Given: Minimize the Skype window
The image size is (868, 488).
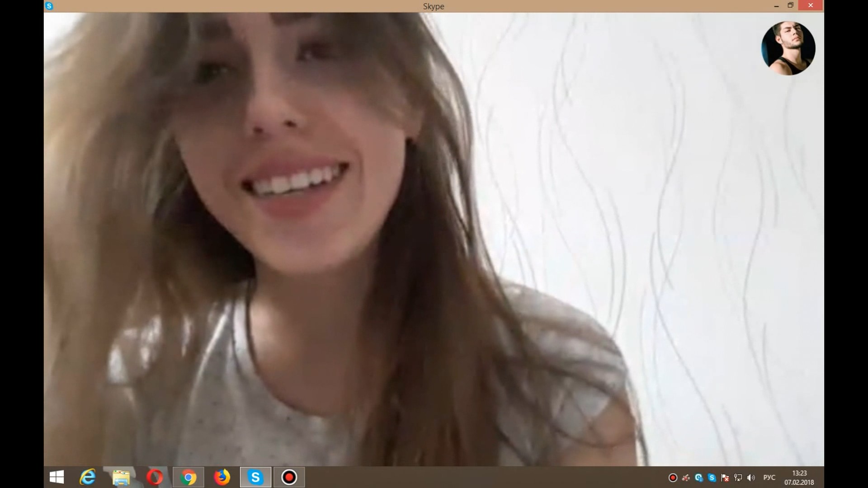Looking at the screenshot, I should [777, 5].
